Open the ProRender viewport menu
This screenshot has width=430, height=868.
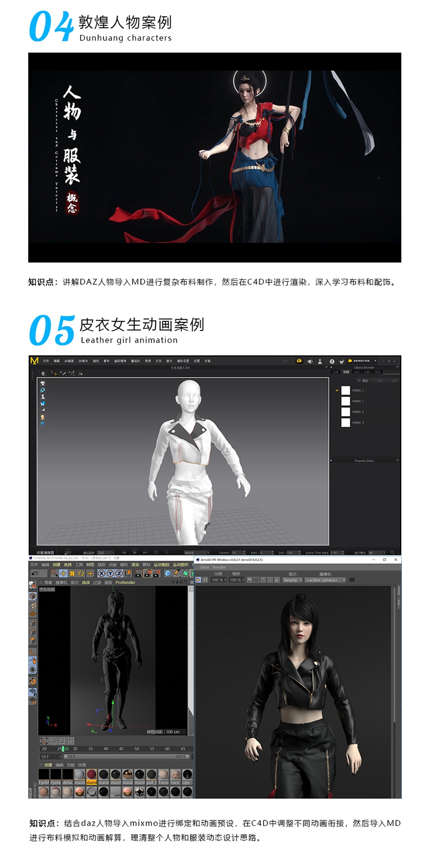pos(125,583)
